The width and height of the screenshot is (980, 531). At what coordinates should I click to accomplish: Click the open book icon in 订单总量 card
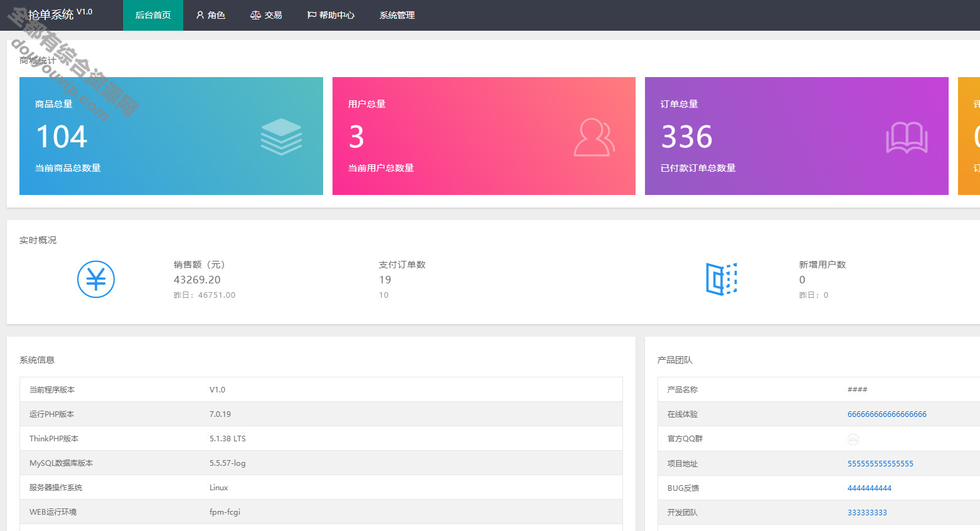[907, 137]
